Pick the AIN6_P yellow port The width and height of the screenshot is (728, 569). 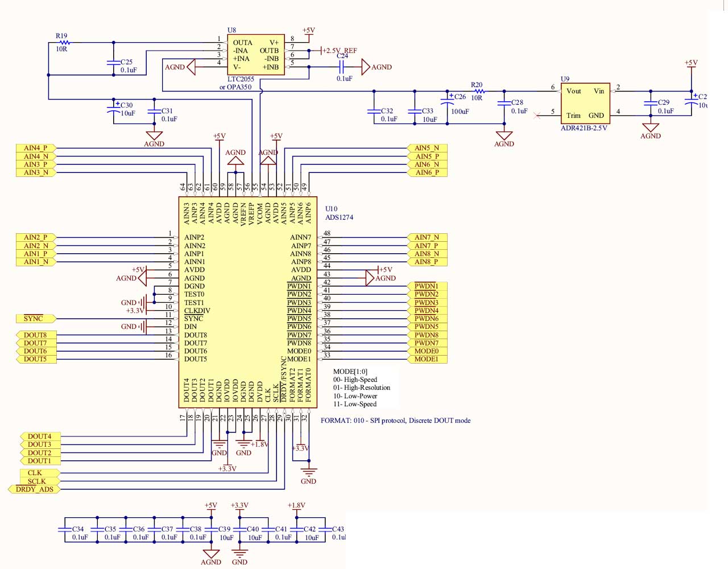tap(427, 172)
